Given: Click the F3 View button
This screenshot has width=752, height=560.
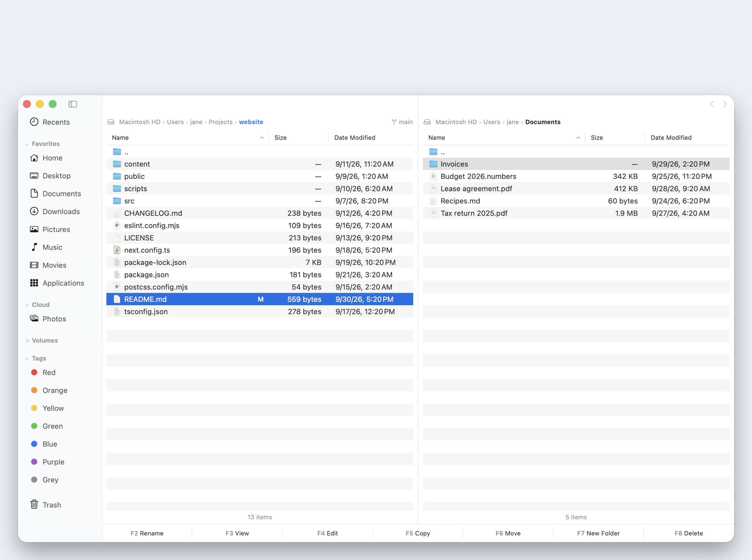Looking at the screenshot, I should (x=237, y=533).
